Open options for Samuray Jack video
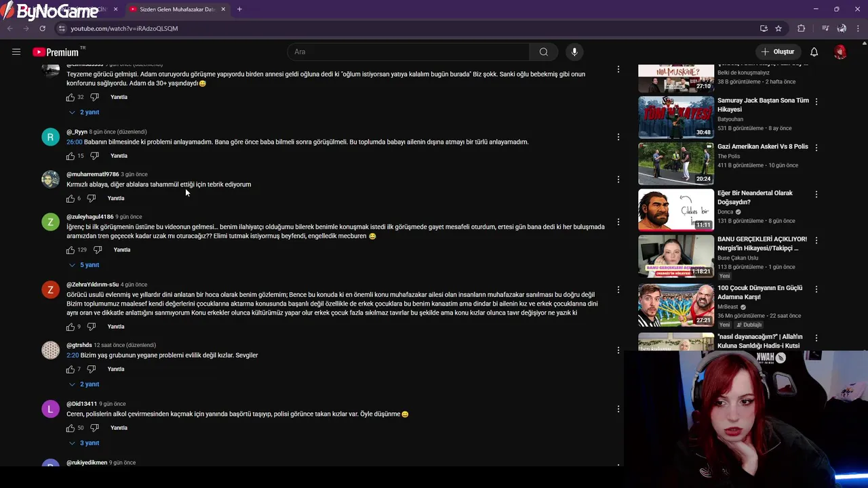868x488 pixels. point(816,101)
